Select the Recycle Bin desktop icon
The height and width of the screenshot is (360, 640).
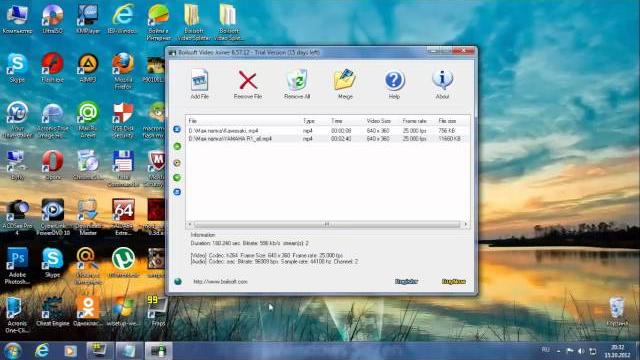click(617, 311)
